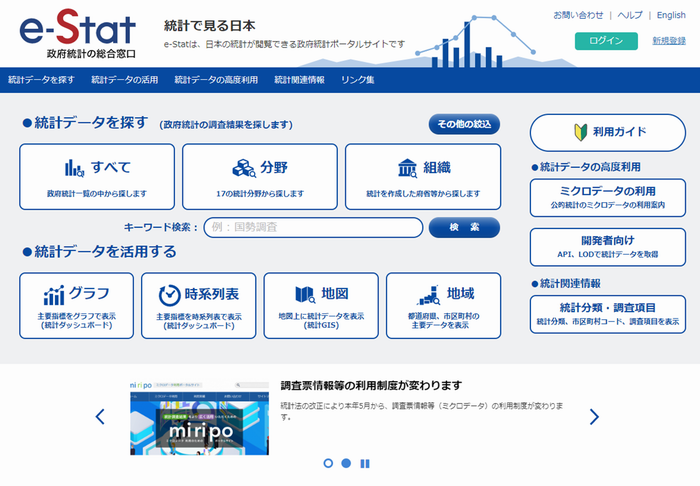700x486 pixels.
Task: Click 17の統計分野から探します text
Action: pyautogui.click(x=260, y=194)
